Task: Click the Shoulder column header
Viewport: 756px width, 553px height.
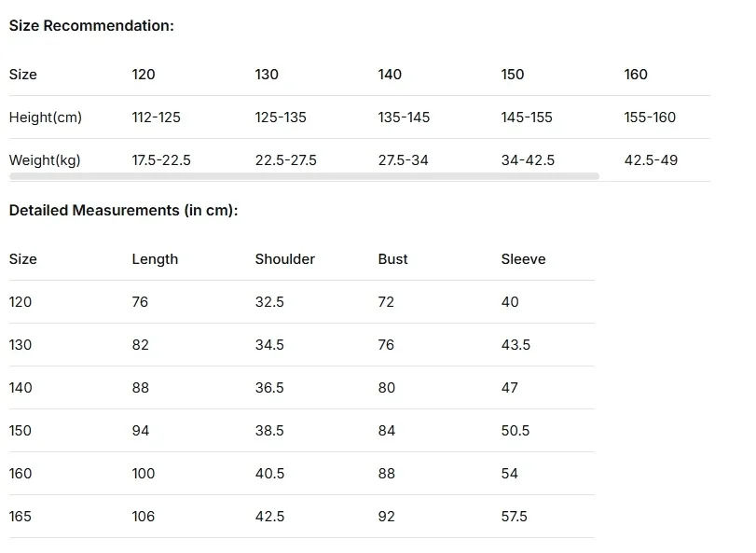Action: coord(285,259)
